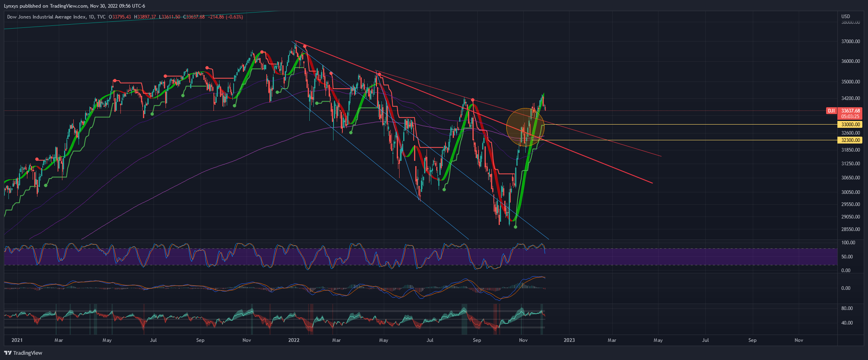Click the 29050.00 price axis label

(x=851, y=217)
